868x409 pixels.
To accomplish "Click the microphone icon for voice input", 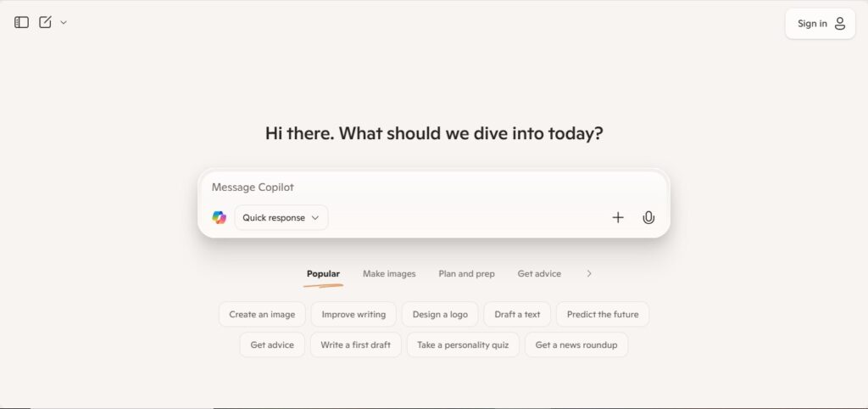I will point(648,218).
